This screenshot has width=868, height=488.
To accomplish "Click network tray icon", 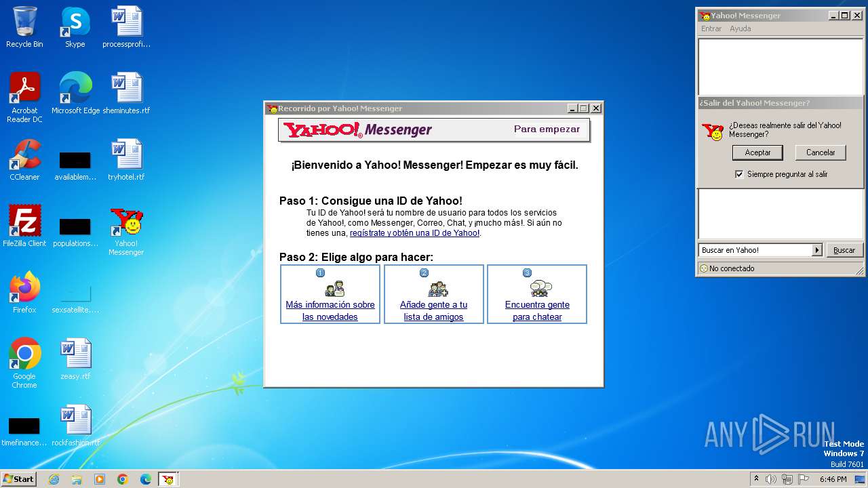I will (787, 479).
